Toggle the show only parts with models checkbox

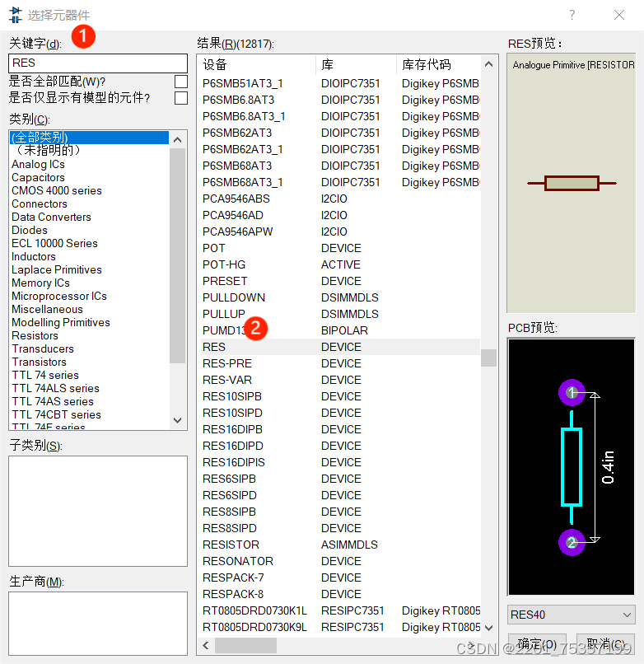click(181, 98)
